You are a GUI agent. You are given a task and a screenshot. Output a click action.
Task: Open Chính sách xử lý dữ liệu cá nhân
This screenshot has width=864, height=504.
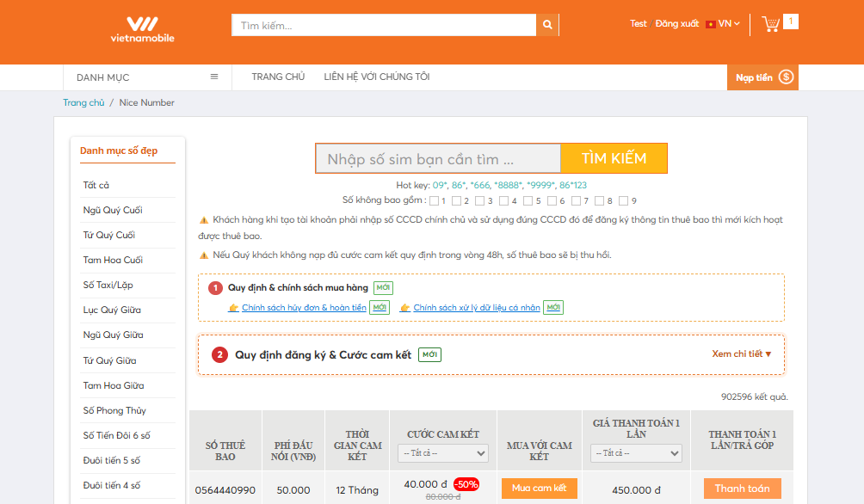tap(477, 307)
